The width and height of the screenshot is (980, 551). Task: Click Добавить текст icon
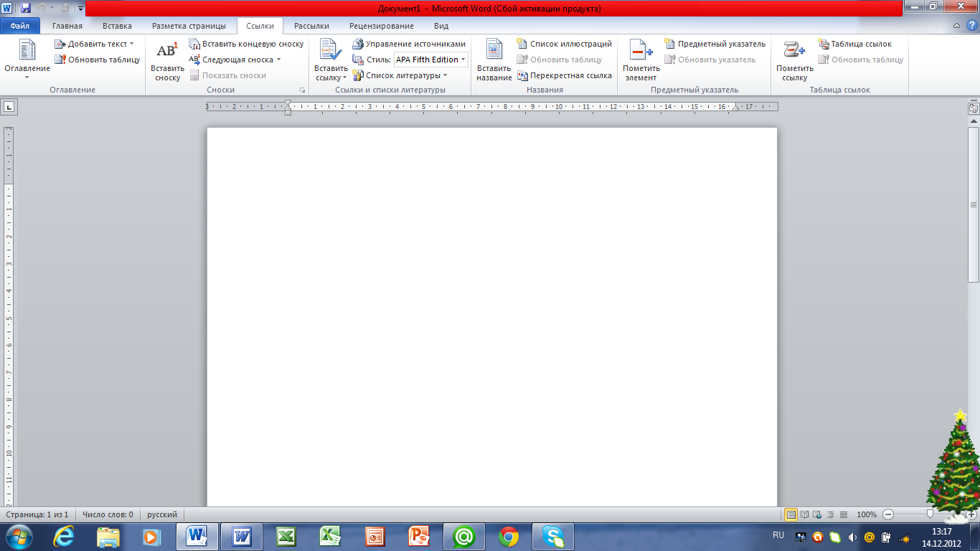[x=60, y=44]
